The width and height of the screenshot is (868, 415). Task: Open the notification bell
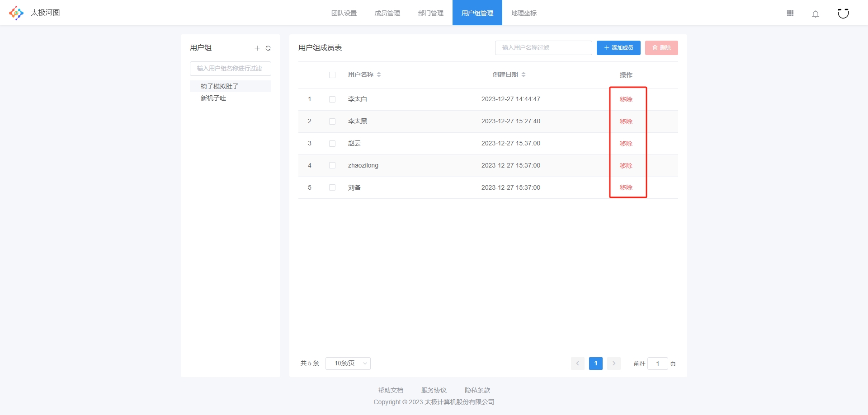816,14
